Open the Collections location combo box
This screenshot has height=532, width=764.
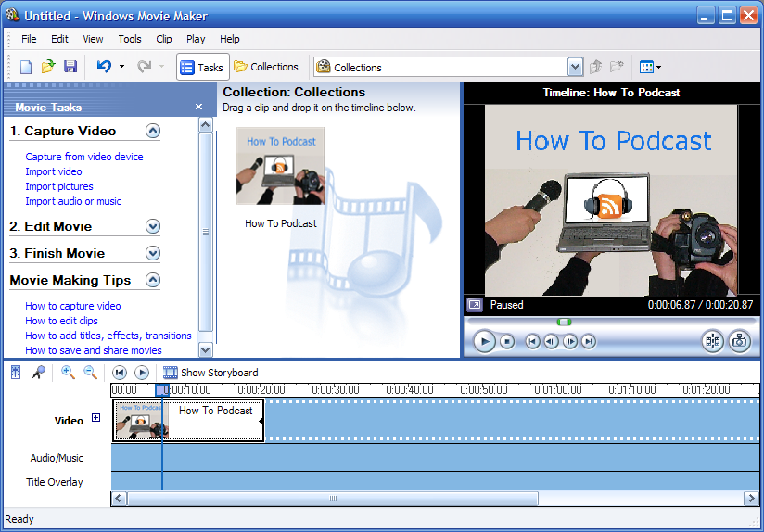(x=448, y=68)
